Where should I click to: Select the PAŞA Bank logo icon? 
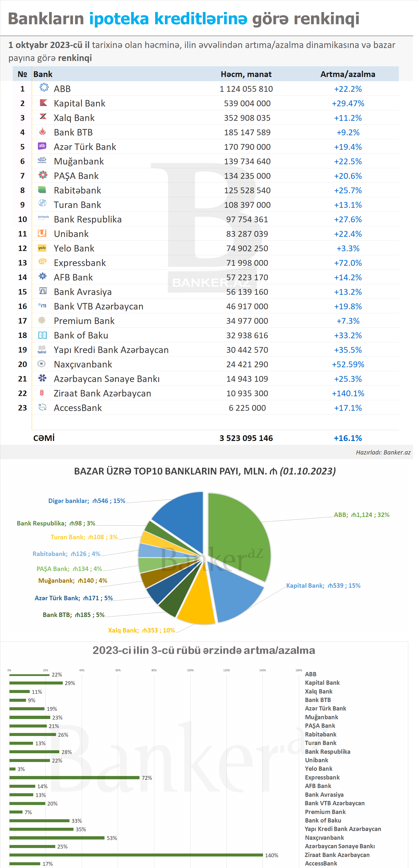[x=43, y=175]
